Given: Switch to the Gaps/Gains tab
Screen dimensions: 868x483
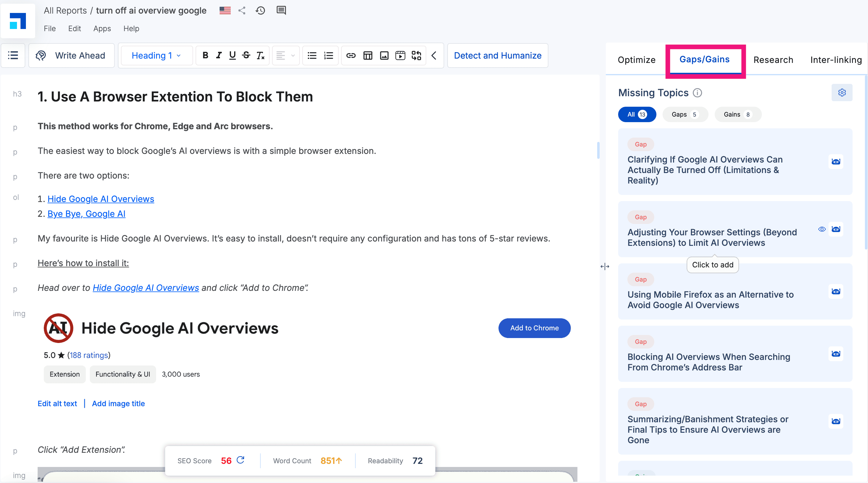Looking at the screenshot, I should 704,60.
